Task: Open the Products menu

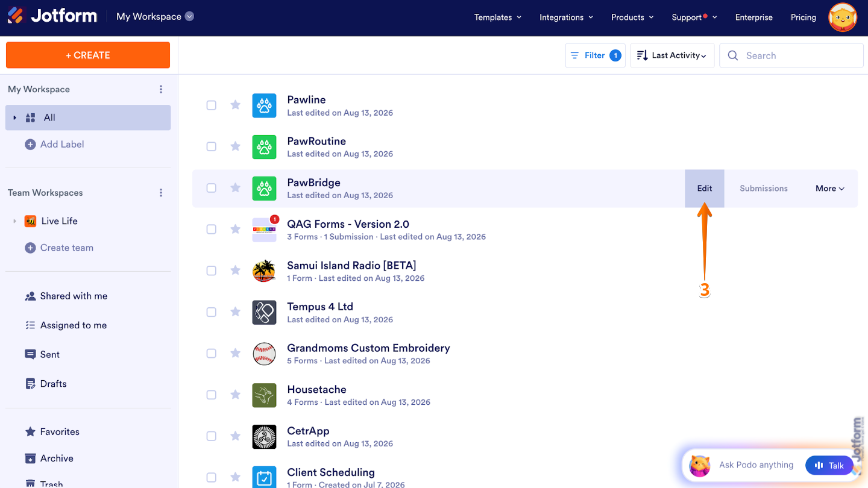Action: click(x=632, y=17)
